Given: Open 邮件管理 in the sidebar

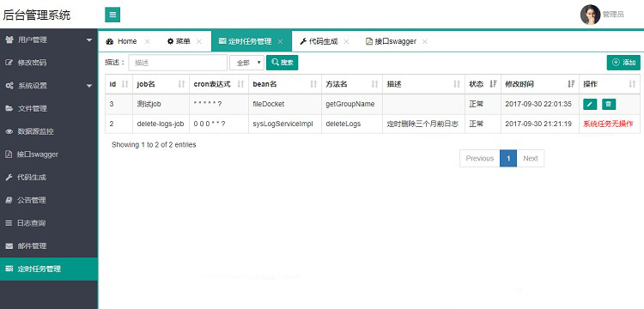Looking at the screenshot, I should tap(49, 246).
